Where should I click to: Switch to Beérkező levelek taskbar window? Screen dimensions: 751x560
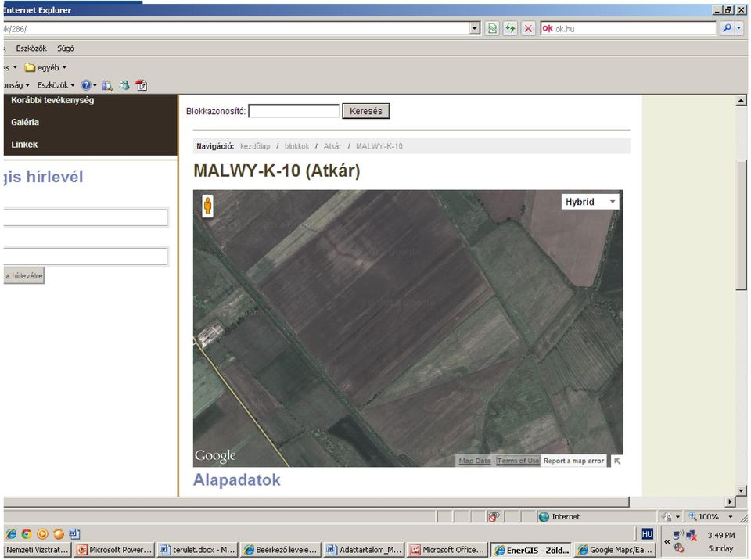(x=280, y=550)
